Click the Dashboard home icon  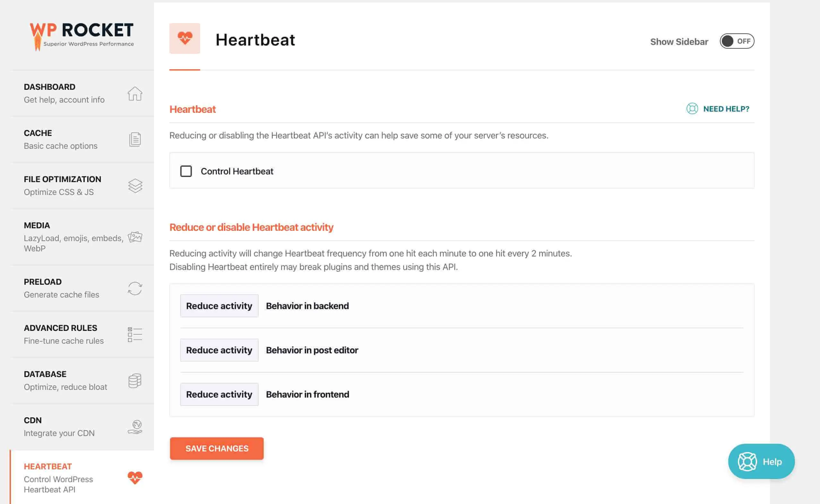point(135,94)
